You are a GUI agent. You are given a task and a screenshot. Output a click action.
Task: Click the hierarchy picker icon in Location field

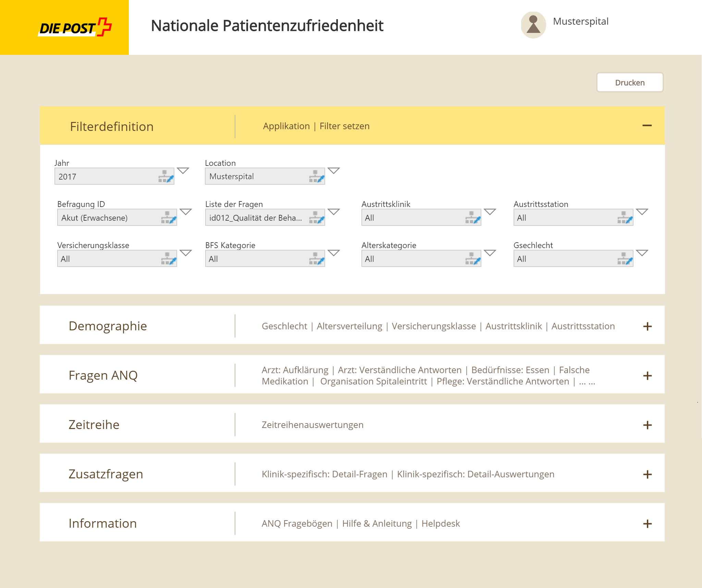click(316, 176)
